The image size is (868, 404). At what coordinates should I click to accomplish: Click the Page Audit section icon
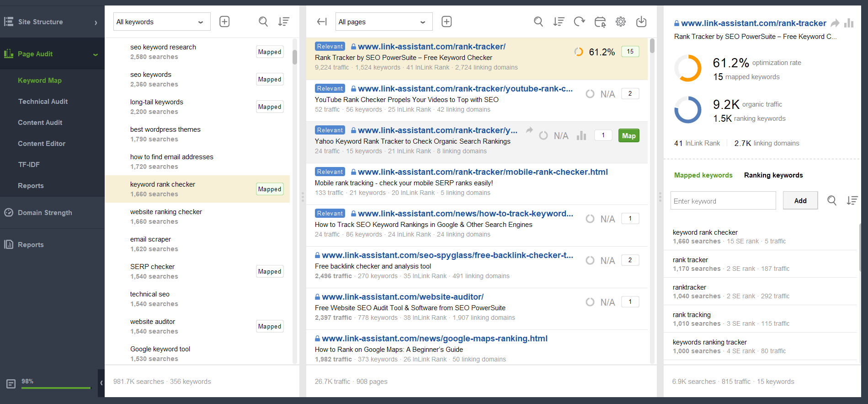pyautogui.click(x=9, y=54)
